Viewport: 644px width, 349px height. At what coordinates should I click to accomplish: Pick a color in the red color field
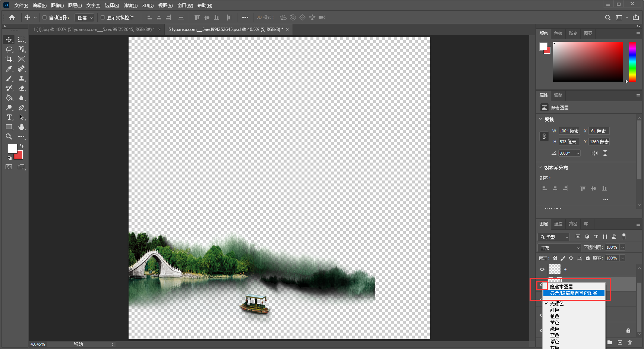pos(588,62)
